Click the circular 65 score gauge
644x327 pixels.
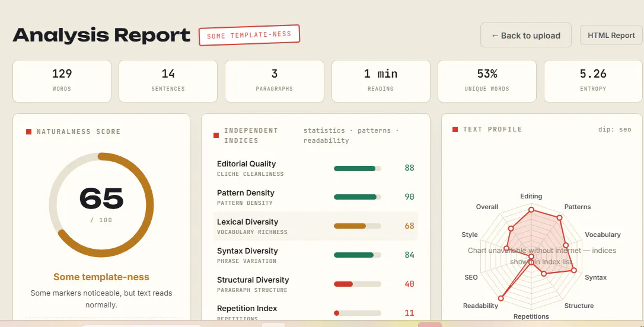(x=101, y=205)
